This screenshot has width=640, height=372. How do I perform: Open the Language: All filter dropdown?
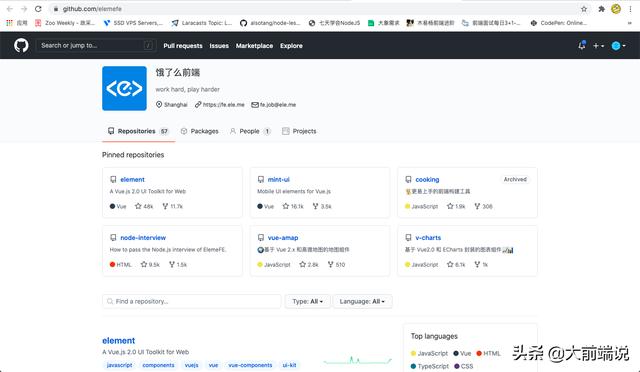362,301
